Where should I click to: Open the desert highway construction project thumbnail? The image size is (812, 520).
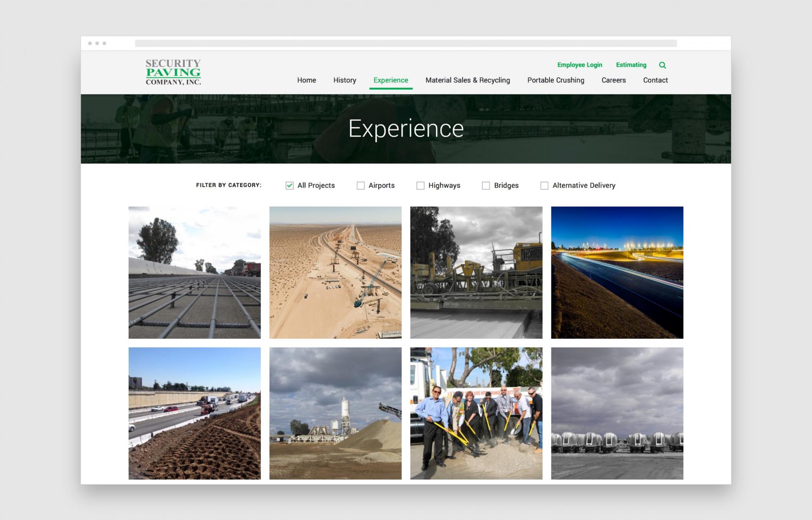[x=335, y=272]
